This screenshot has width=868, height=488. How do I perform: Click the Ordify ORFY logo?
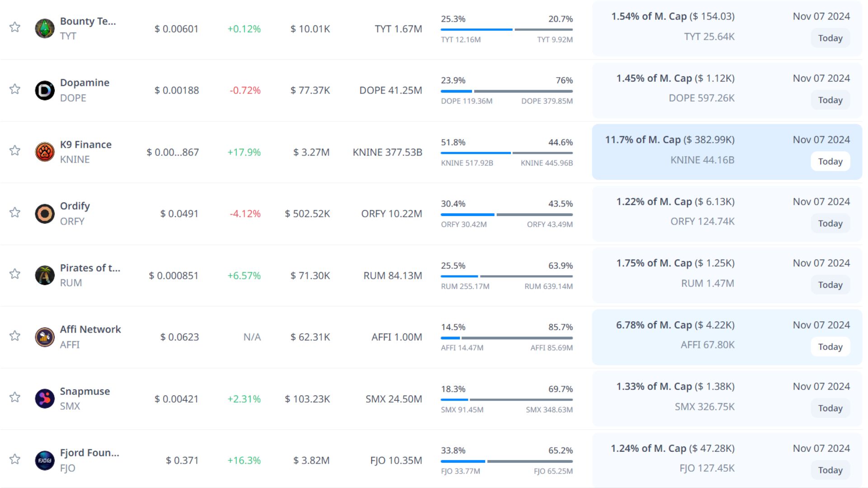tap(45, 214)
